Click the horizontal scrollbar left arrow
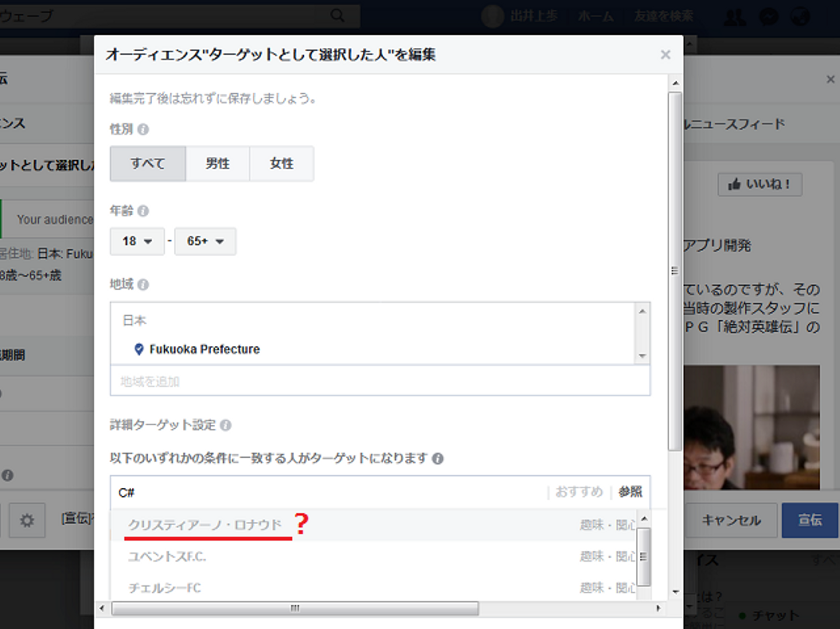The height and width of the screenshot is (629, 840). (102, 608)
